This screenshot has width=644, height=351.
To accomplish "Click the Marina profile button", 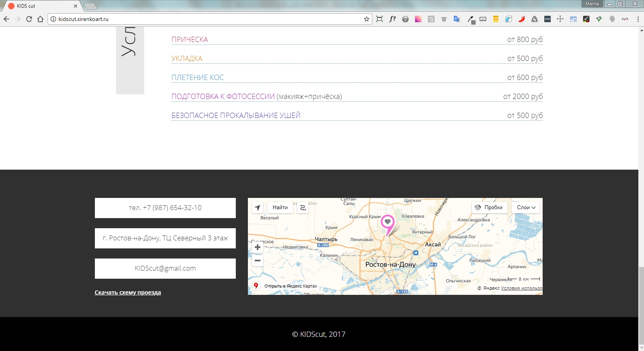I will click(592, 4).
